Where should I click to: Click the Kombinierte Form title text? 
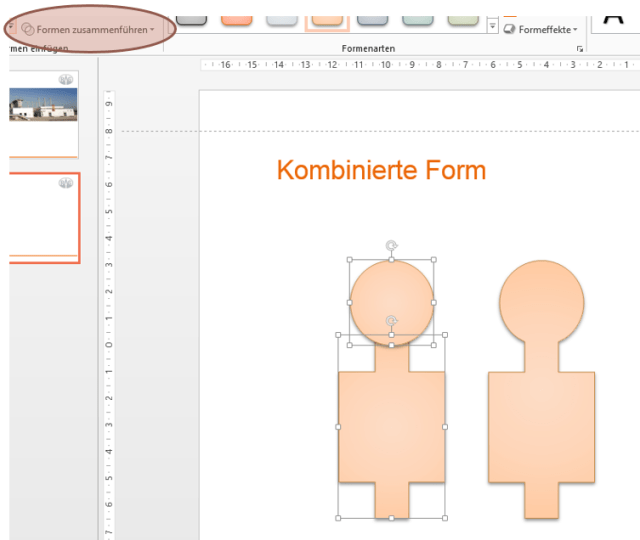click(381, 170)
